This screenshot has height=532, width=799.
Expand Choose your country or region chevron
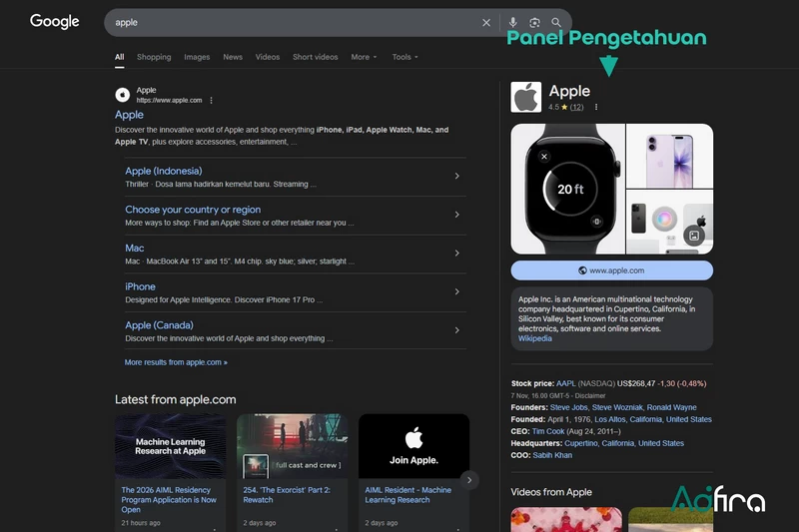(x=457, y=215)
